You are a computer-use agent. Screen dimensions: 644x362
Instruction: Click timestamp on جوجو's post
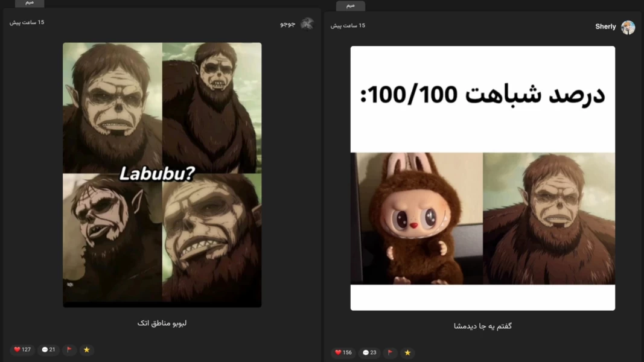[27, 22]
